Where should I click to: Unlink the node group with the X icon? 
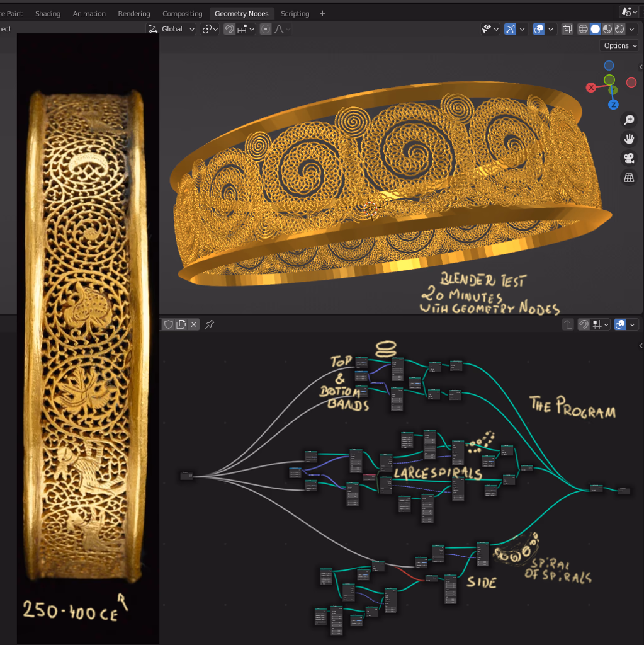click(x=194, y=324)
